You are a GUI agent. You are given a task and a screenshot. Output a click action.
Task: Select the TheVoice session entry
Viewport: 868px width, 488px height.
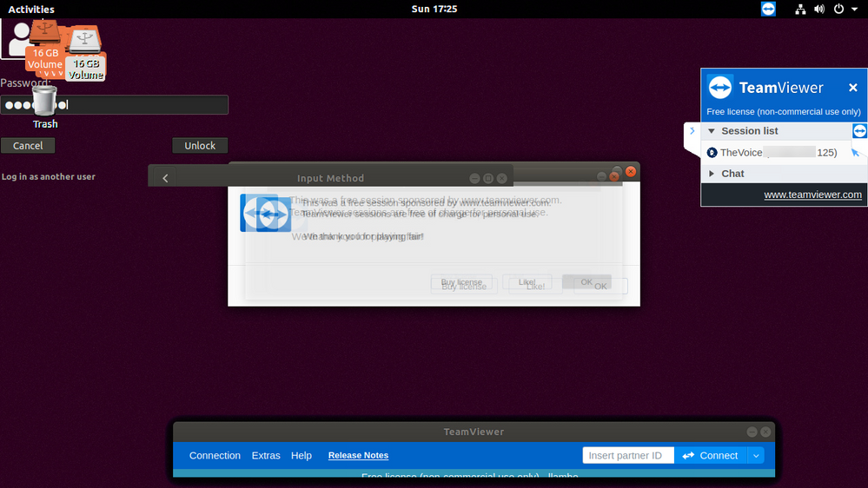tap(779, 152)
